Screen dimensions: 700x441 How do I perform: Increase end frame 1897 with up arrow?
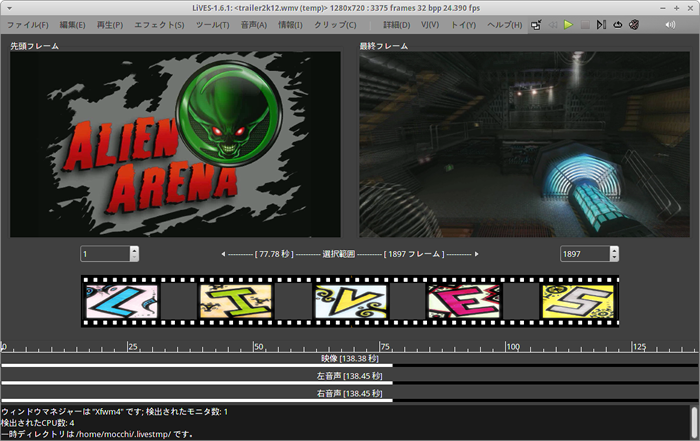tap(614, 250)
